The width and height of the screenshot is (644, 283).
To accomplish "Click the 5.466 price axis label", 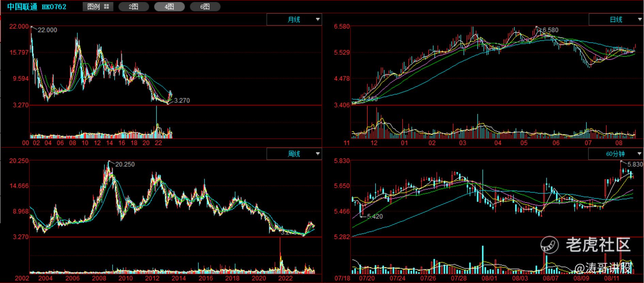I will click(x=342, y=211).
